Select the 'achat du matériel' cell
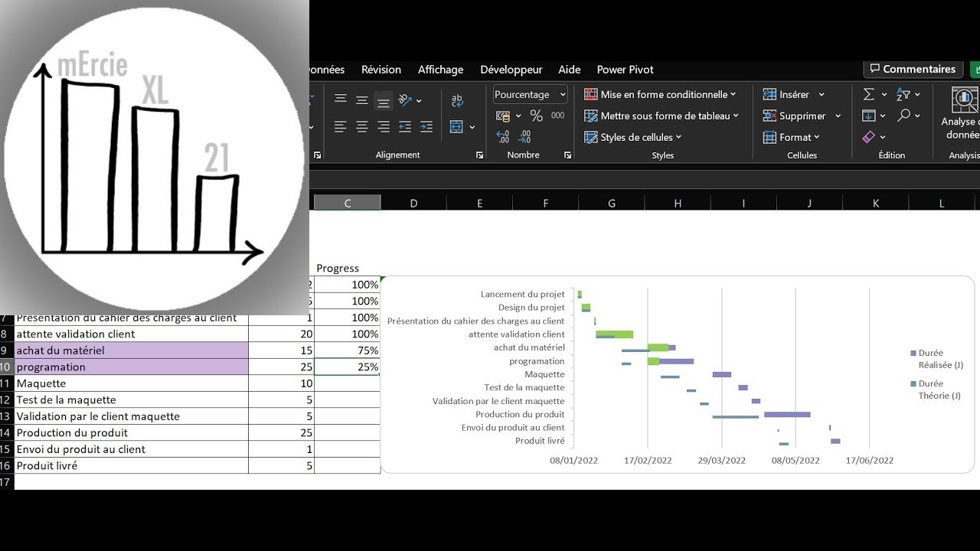Screen dimensions: 980x551 (132, 350)
